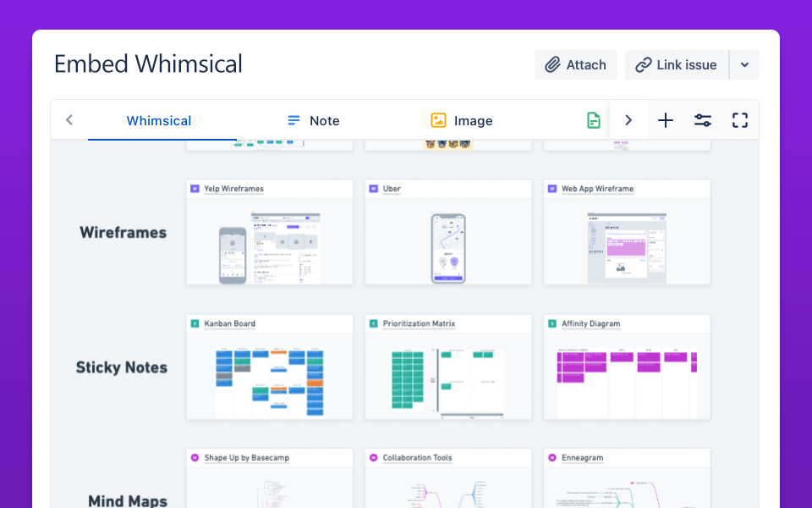812x508 pixels.
Task: Select the Whimsical tab
Action: 159,121
